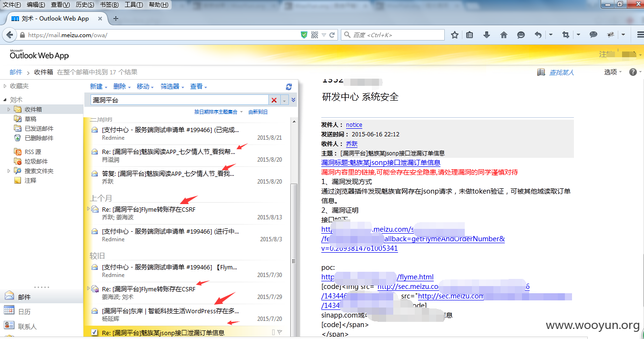Open the bookmarks list icon
Viewport: 644px width, 339px height.
[470, 35]
